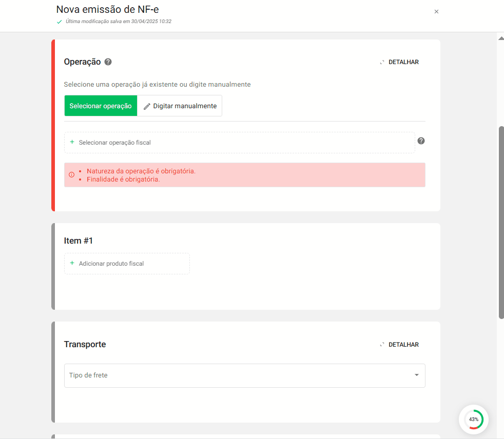This screenshot has width=504, height=439.
Task: Expand Tipo de frete using the arrow
Action: [417, 375]
